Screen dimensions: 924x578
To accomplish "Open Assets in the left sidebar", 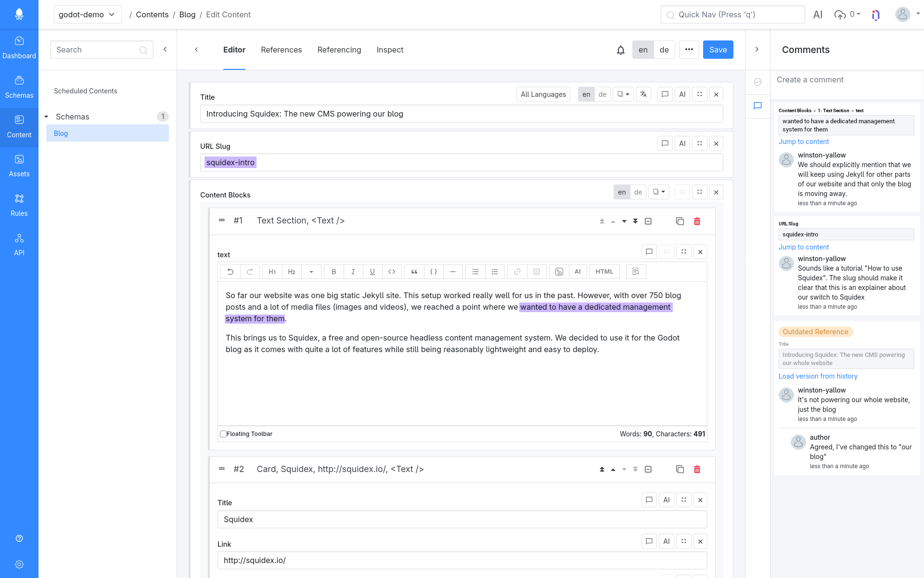I will click(x=19, y=166).
